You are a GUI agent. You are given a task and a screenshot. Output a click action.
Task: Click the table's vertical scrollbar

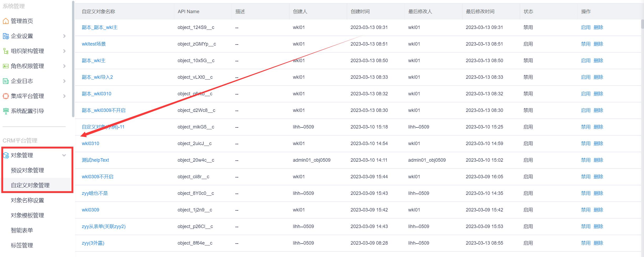point(642,24)
